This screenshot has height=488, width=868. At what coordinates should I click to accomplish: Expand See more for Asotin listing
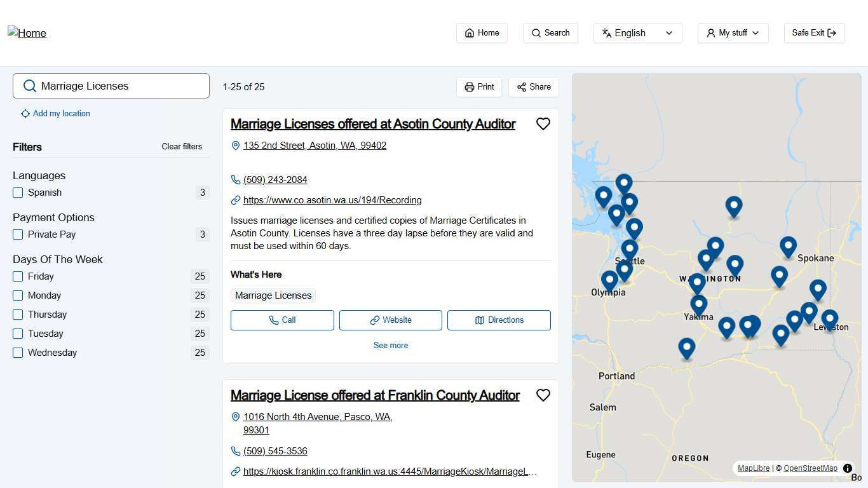click(x=390, y=346)
